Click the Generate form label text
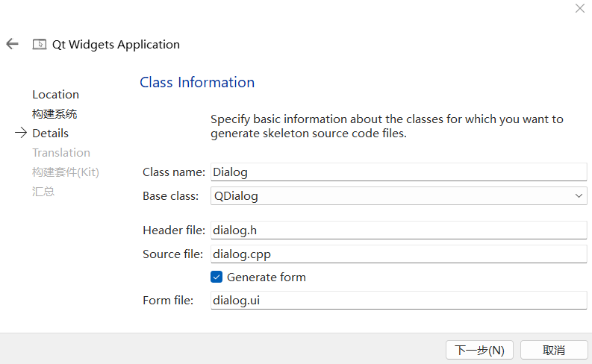The height and width of the screenshot is (364, 592). (267, 277)
